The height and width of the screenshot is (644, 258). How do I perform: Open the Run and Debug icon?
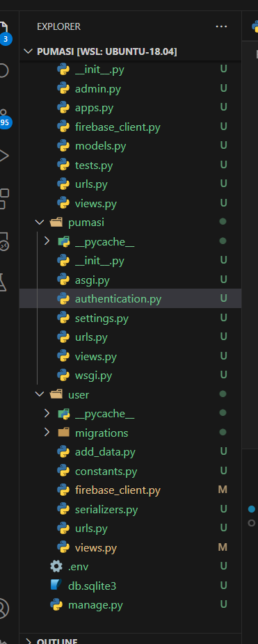(x=3, y=156)
